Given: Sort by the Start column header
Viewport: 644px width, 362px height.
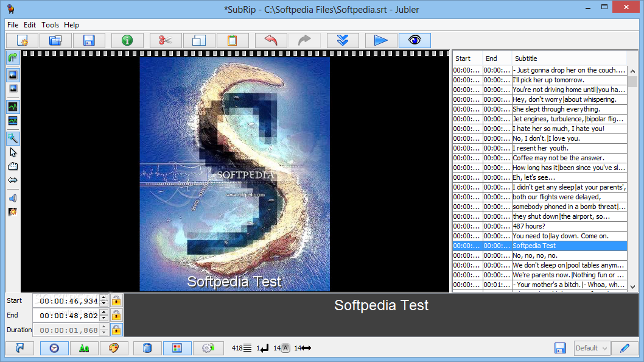Looking at the screenshot, I should tap(467, 59).
